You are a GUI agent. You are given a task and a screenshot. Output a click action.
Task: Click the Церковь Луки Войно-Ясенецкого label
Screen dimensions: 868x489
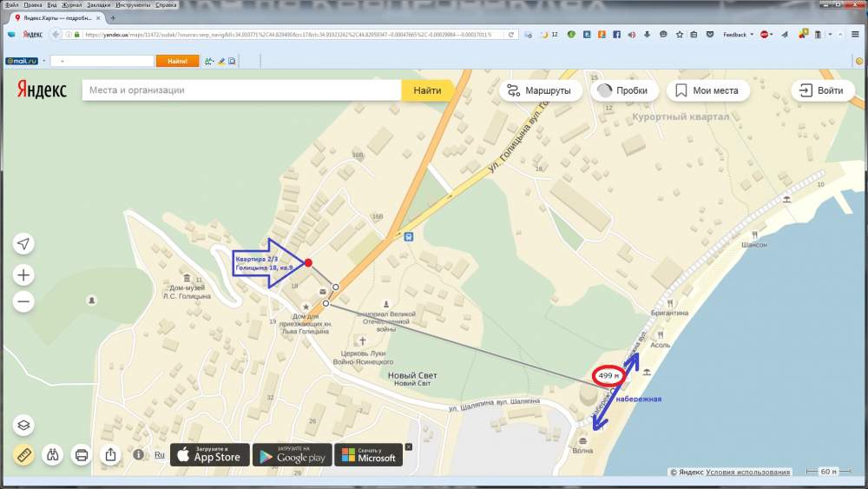click(363, 357)
